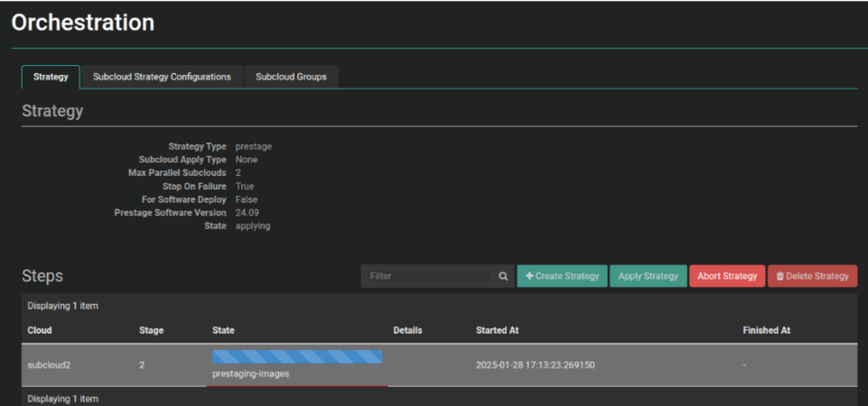Click the Prestage Software Version value 24.09
The width and height of the screenshot is (868, 406).
point(247,213)
